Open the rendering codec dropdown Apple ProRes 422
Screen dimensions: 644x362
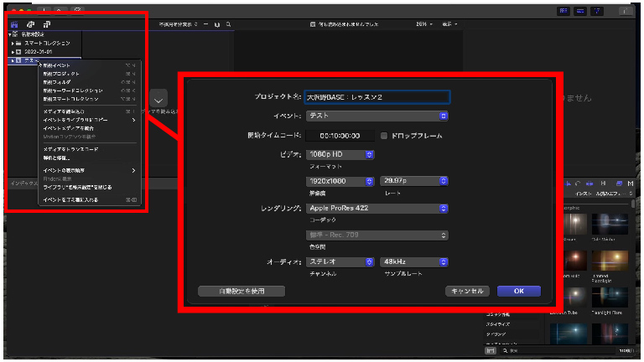(x=377, y=209)
